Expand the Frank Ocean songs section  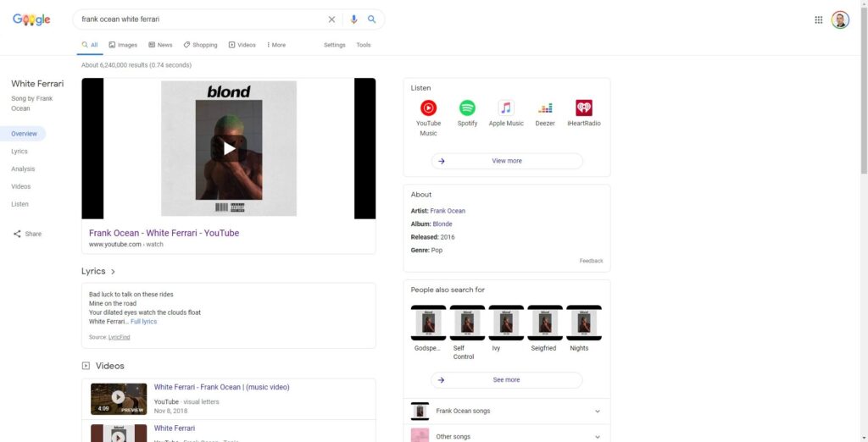point(597,412)
